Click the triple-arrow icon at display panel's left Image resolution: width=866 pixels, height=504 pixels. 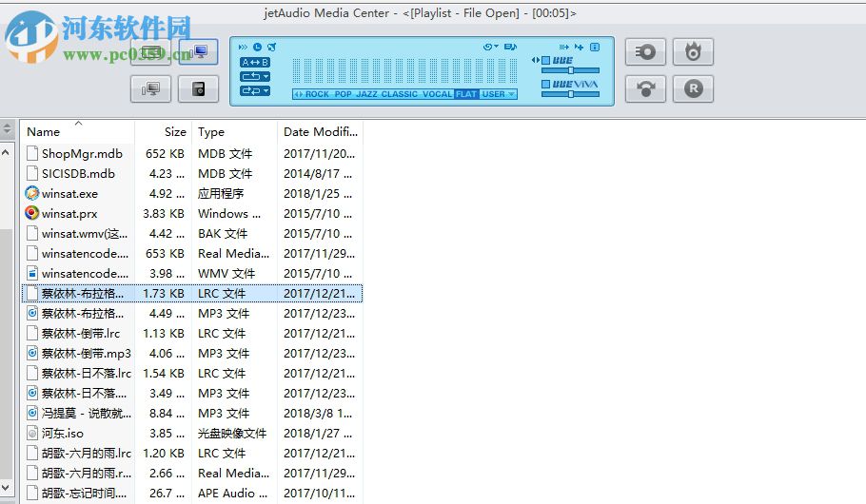[x=243, y=47]
